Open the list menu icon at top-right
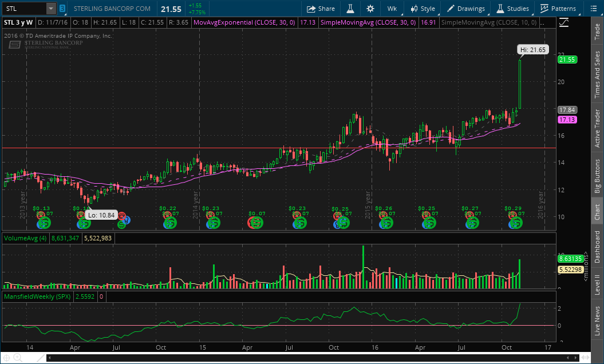The image size is (604, 364). click(x=593, y=9)
